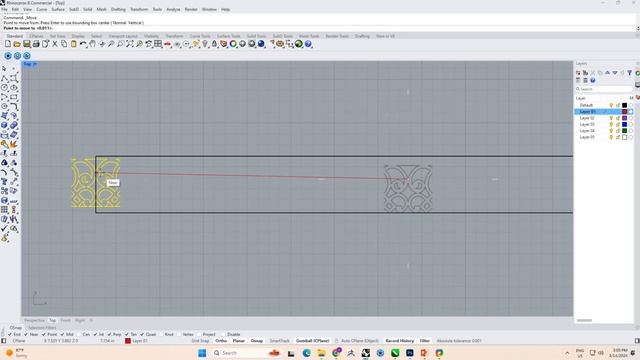640x360 pixels.
Task: Click the Lock objects padlock icon
Action: (214, 44)
